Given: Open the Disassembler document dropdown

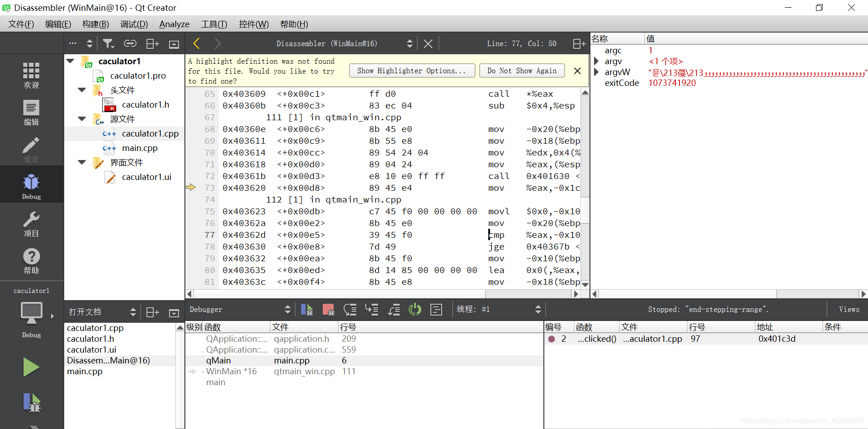Looking at the screenshot, I should point(410,43).
